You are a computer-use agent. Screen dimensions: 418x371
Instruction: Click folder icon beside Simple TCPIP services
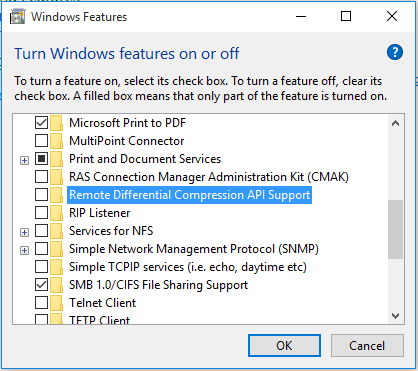click(56, 267)
